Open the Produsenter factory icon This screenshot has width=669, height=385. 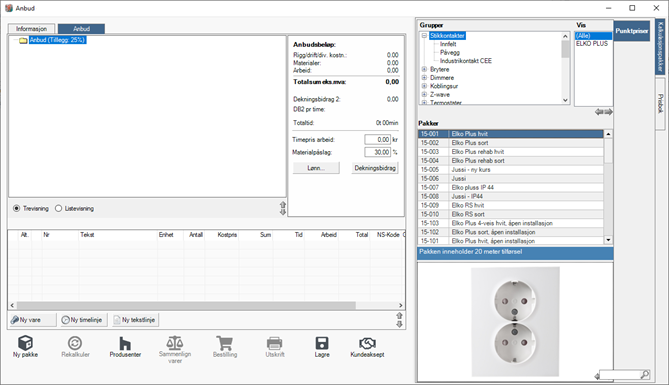pos(125,343)
